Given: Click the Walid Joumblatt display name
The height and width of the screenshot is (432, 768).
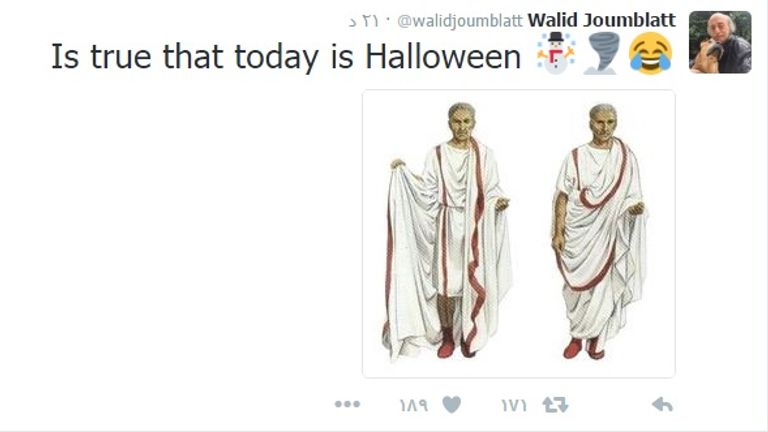Looking at the screenshot, I should click(602, 20).
